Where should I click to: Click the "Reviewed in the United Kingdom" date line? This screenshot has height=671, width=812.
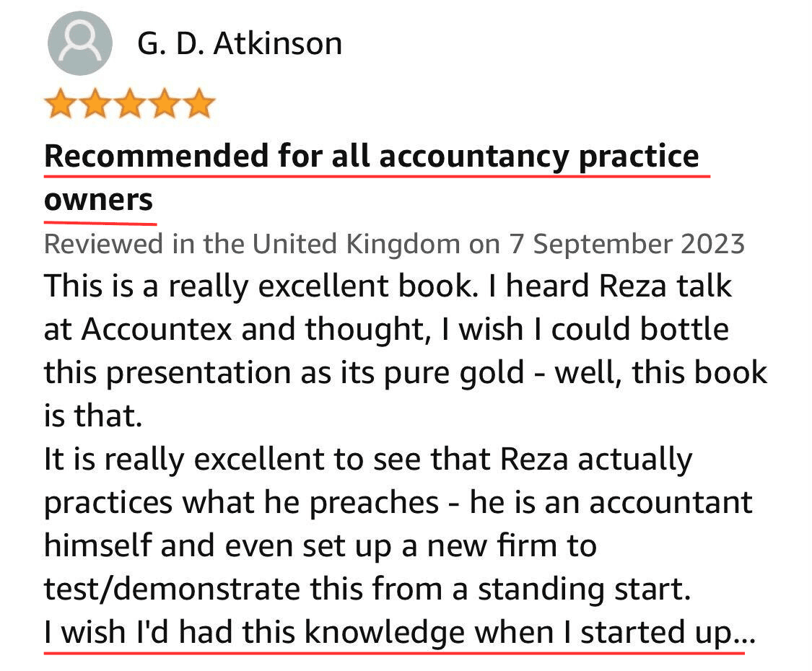point(394,244)
